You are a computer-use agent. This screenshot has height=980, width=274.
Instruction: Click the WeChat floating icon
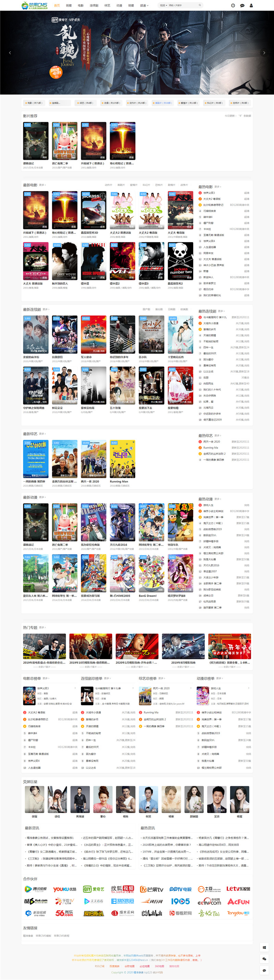coord(264,959)
